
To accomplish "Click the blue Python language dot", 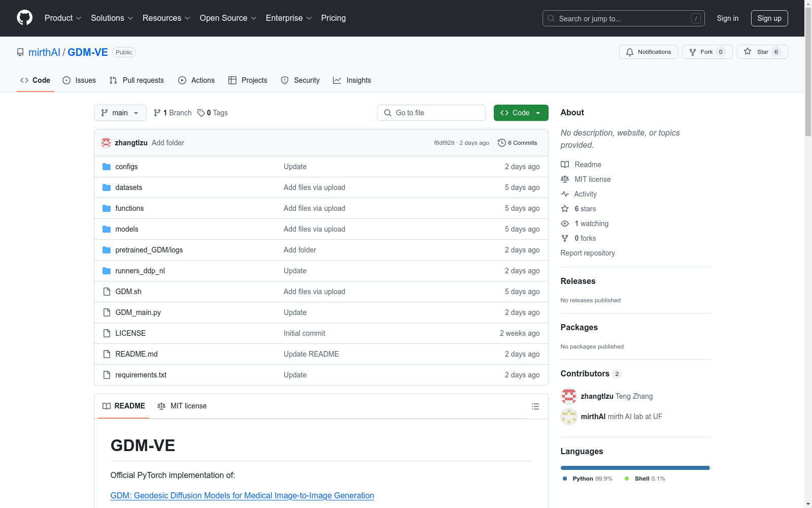I will coord(565,479).
